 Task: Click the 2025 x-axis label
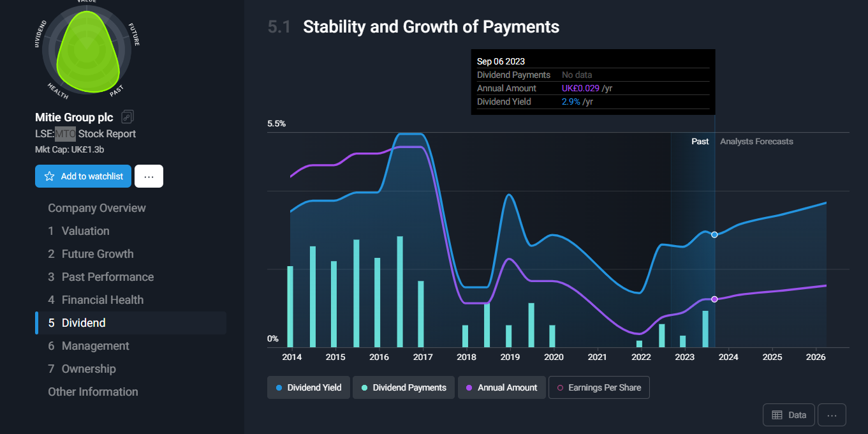772,357
